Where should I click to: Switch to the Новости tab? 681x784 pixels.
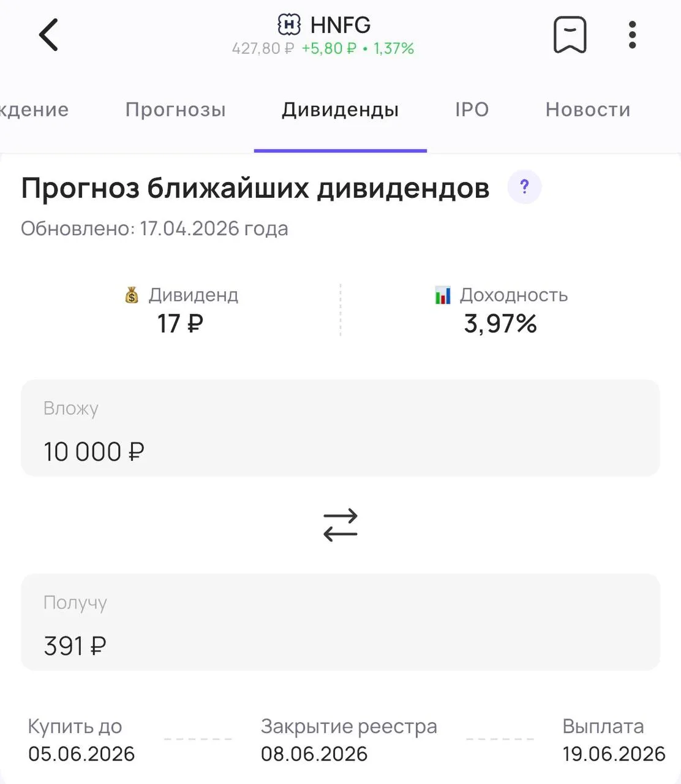pyautogui.click(x=588, y=110)
